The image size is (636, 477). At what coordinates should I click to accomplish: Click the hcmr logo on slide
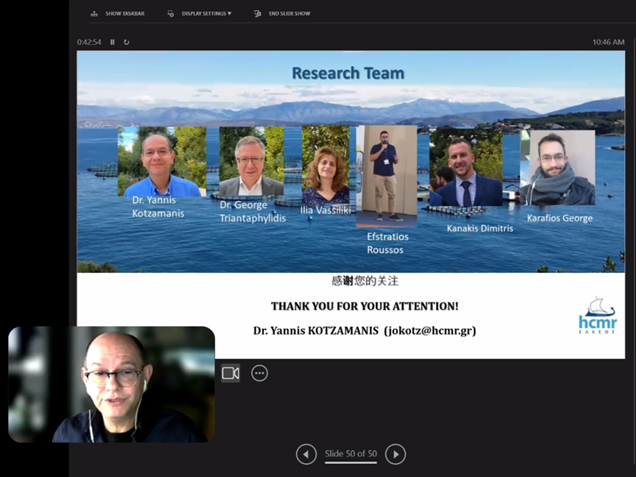597,316
